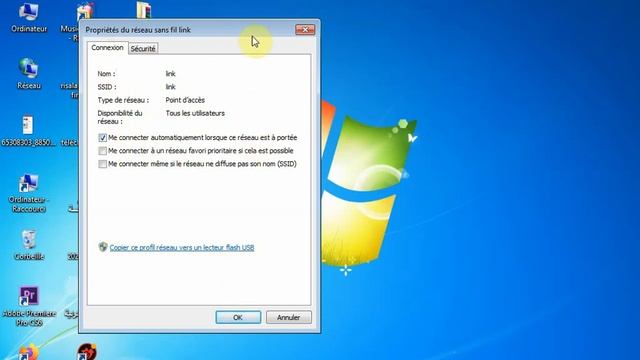Select the Corbeille recycle bin icon
The image size is (640, 360).
(29, 245)
